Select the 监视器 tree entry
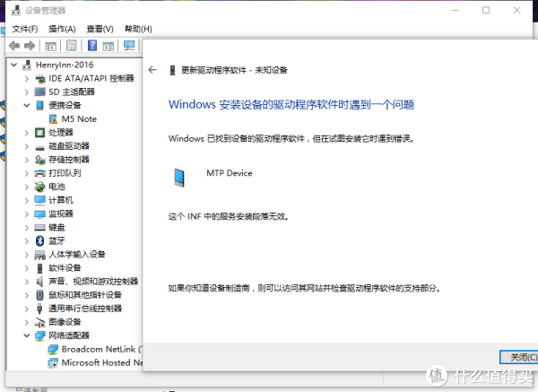 tap(61, 213)
